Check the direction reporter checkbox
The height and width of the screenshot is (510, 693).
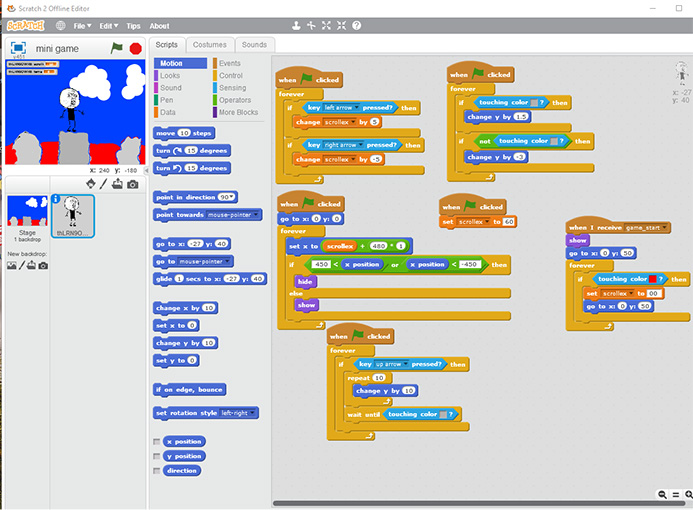(x=157, y=470)
